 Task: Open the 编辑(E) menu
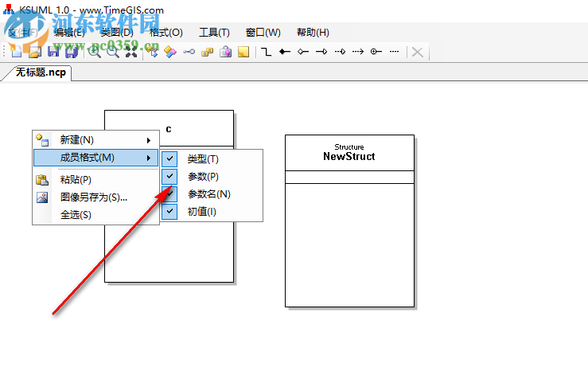tap(69, 33)
